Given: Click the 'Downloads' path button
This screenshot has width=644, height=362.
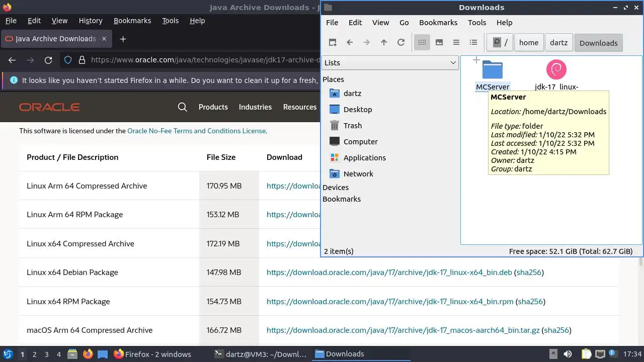Looking at the screenshot, I should pyautogui.click(x=598, y=43).
